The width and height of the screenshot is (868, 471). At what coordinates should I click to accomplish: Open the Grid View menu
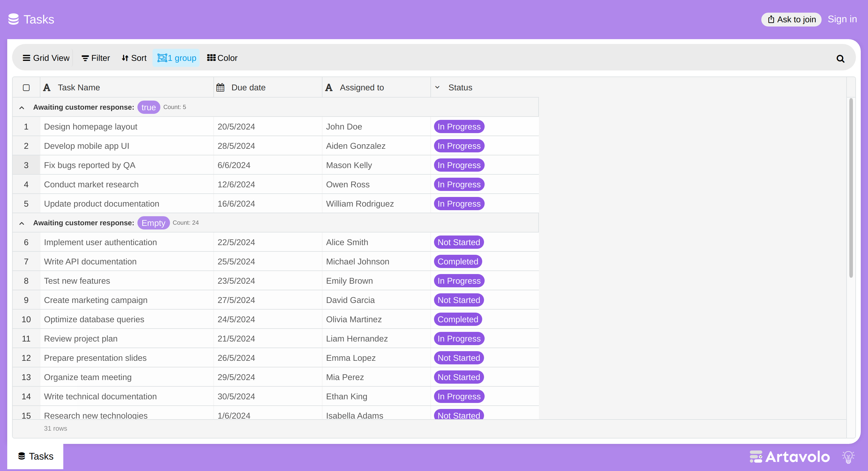tap(46, 58)
